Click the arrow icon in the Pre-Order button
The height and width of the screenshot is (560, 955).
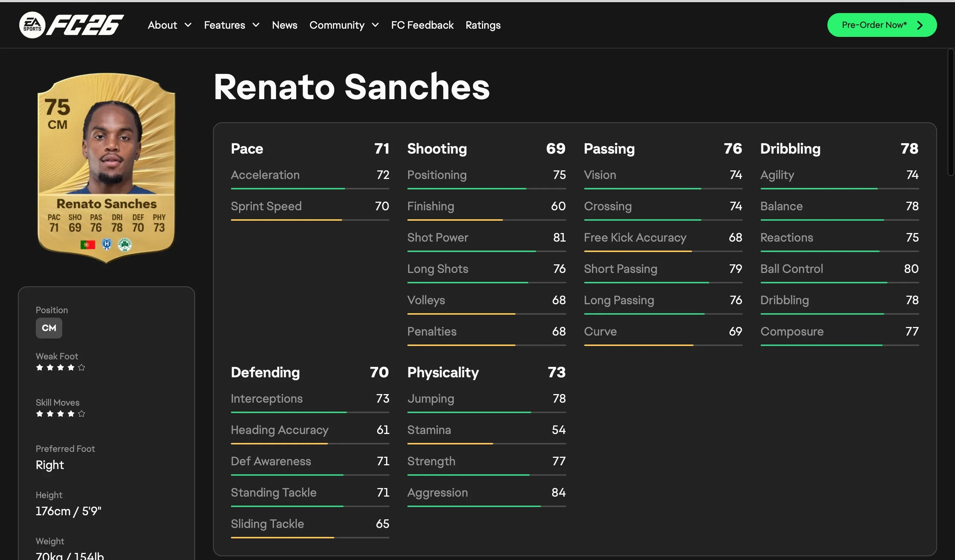[x=920, y=25]
